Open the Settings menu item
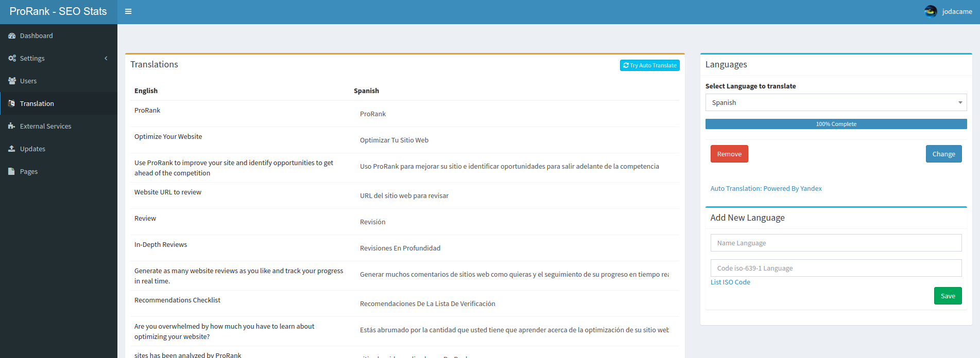The width and height of the screenshot is (980, 358). [x=59, y=58]
